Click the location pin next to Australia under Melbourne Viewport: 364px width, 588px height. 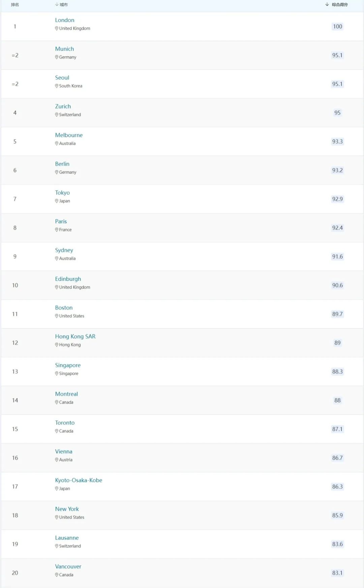tap(57, 143)
